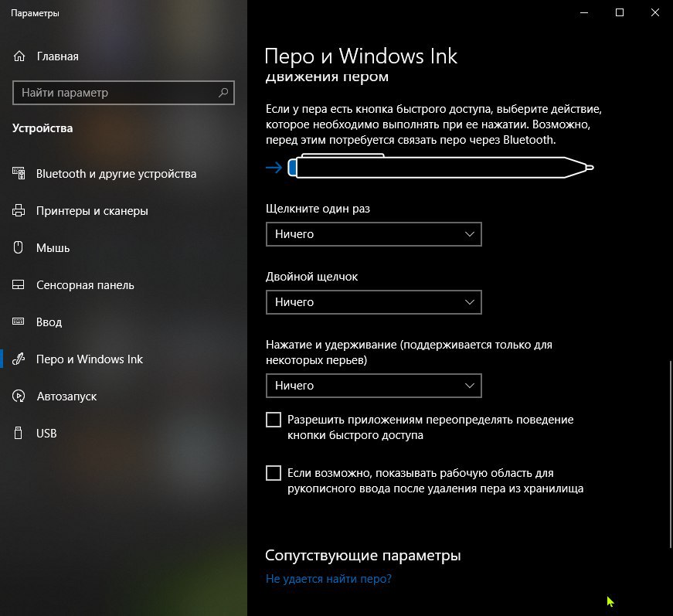Screen dimensions: 673x616
Task: Maximize the Параметры window
Action: (x=620, y=12)
